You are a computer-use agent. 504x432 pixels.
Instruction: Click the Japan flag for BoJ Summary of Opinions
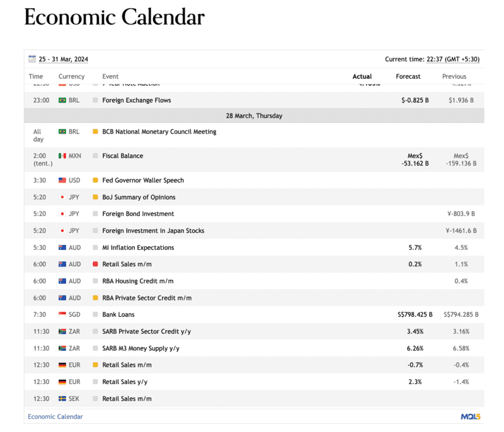[x=62, y=197]
